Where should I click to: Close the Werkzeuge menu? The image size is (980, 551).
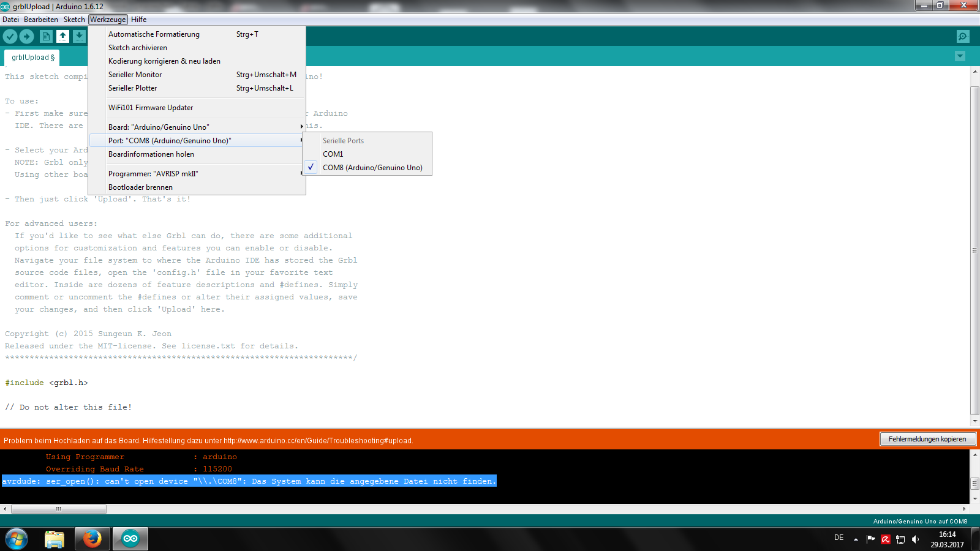108,20
